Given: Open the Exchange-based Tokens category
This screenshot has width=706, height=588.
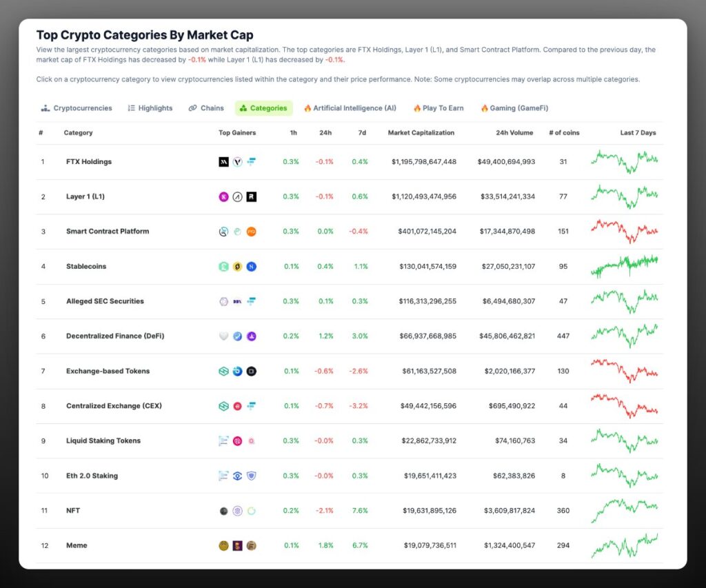Looking at the screenshot, I should [108, 371].
